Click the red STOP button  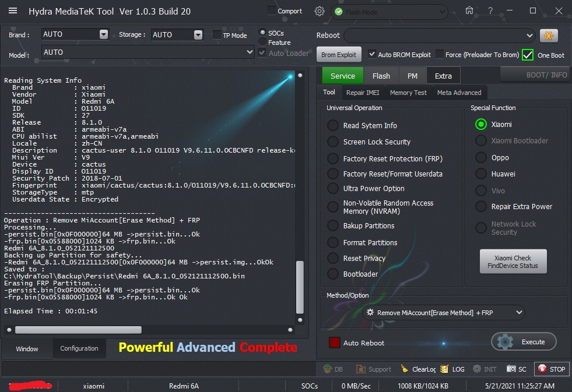[552, 369]
